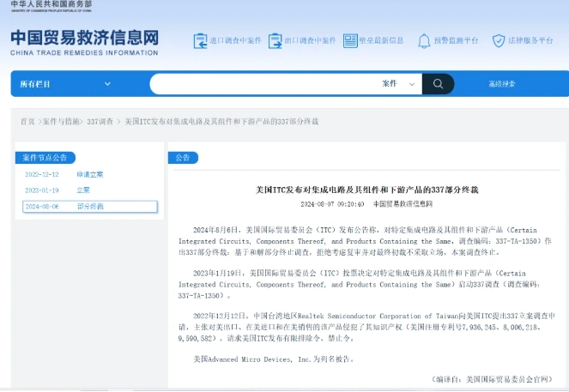Click the bell early-warning platform icon

(424, 41)
